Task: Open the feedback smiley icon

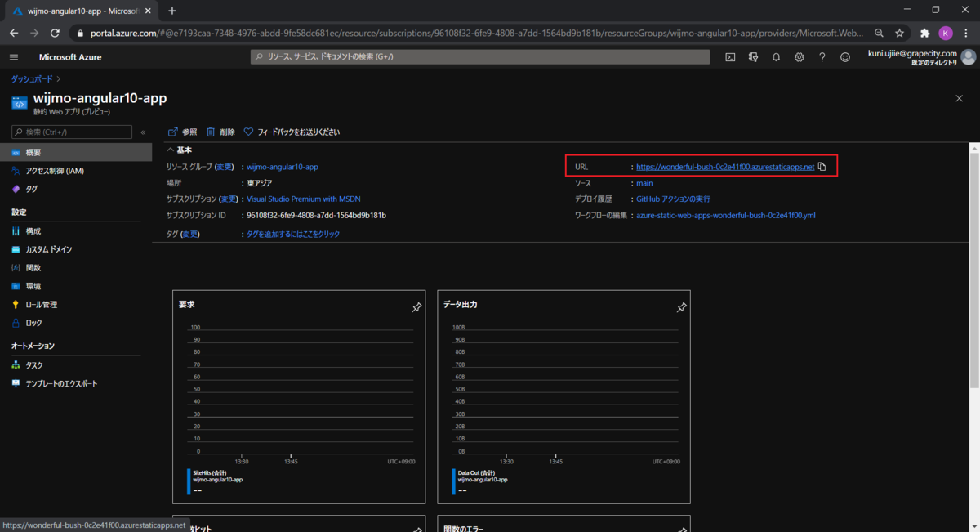Action: pyautogui.click(x=845, y=57)
